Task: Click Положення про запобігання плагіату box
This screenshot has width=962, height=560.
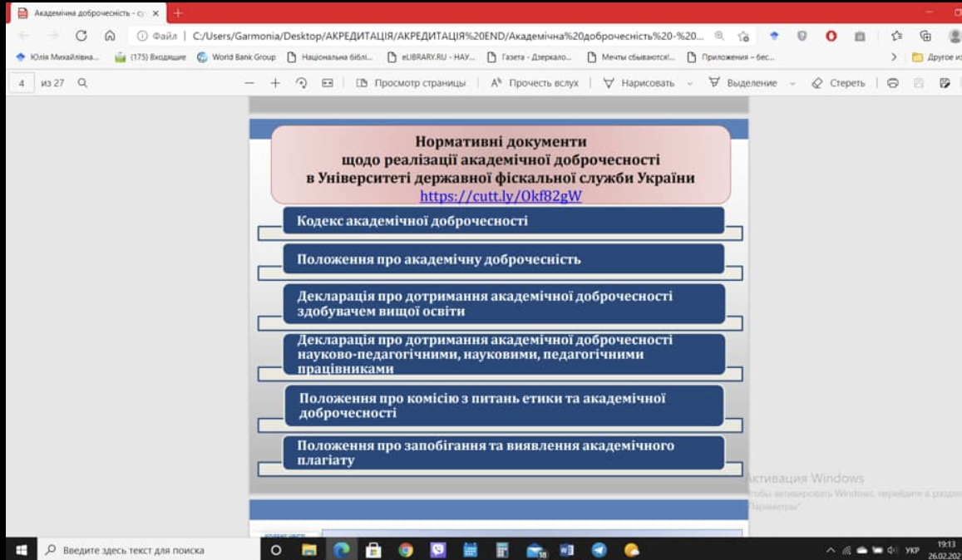Action: (503, 453)
